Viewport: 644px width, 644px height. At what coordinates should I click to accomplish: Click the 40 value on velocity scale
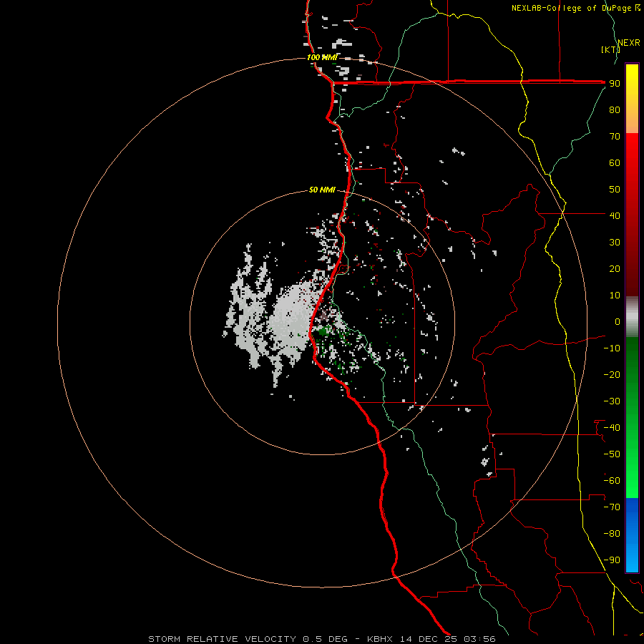tap(615, 215)
